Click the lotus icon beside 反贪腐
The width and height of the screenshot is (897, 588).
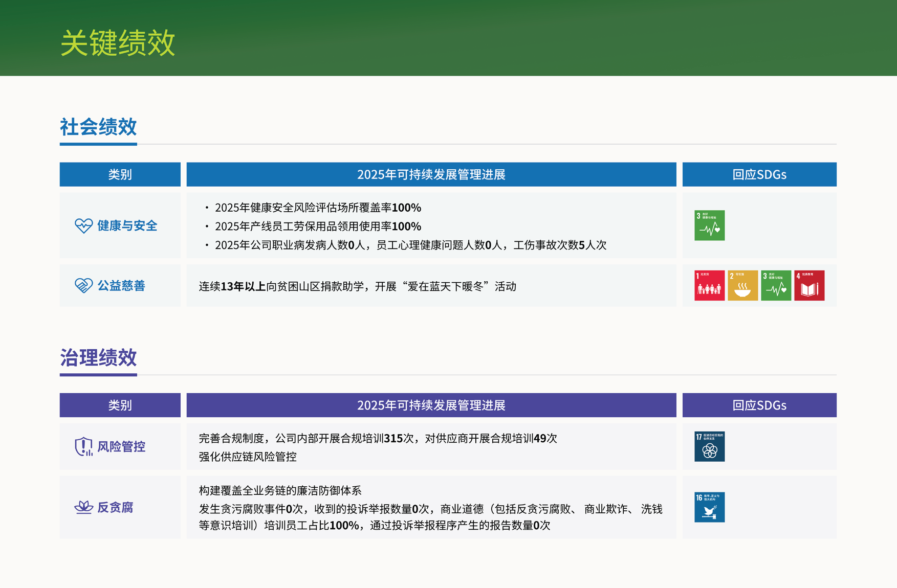pos(83,507)
